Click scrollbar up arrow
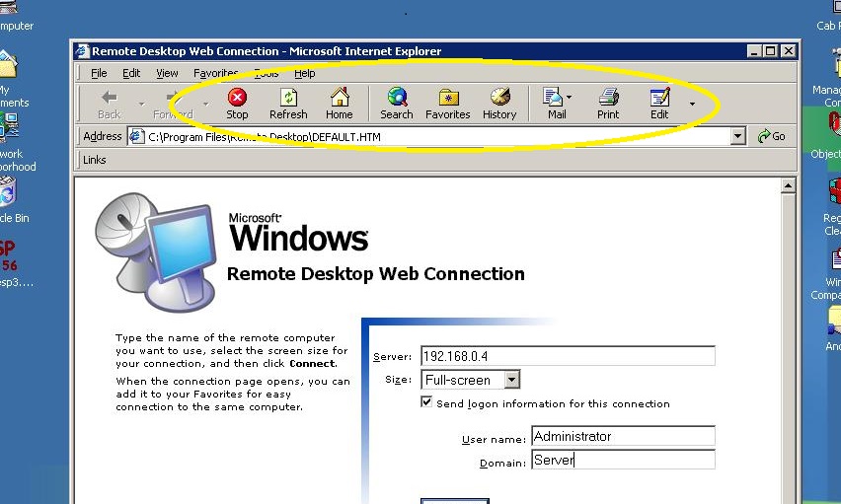841x504 pixels. coord(788,186)
